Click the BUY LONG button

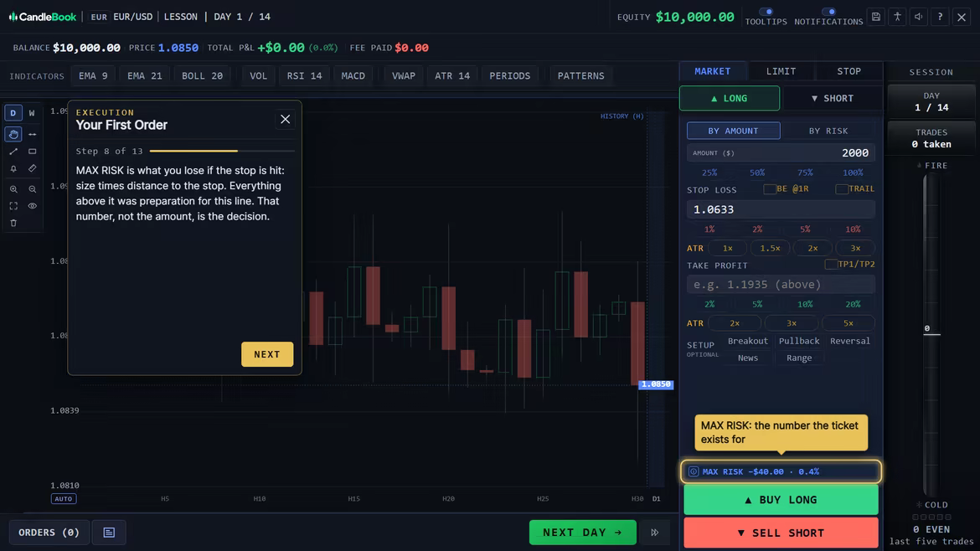tap(781, 500)
